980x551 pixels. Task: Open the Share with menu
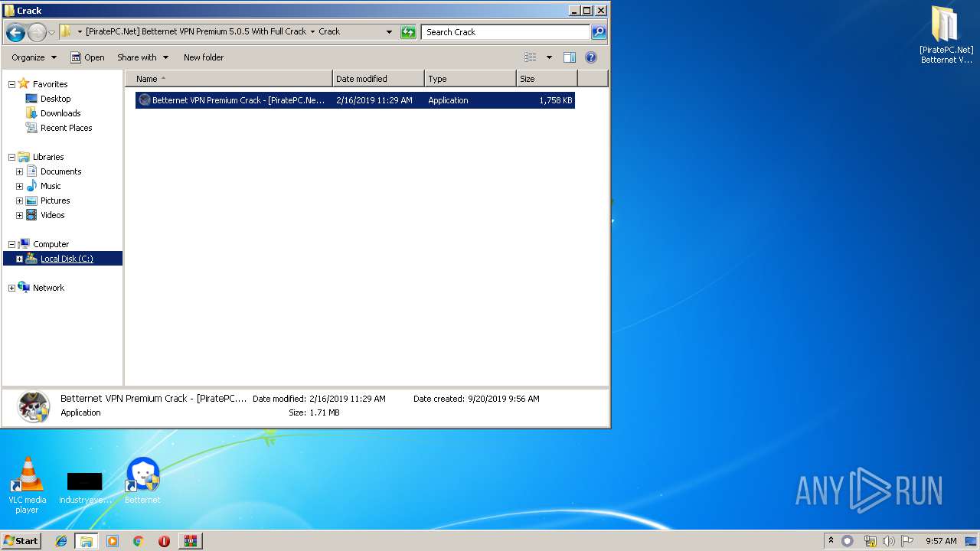click(142, 57)
